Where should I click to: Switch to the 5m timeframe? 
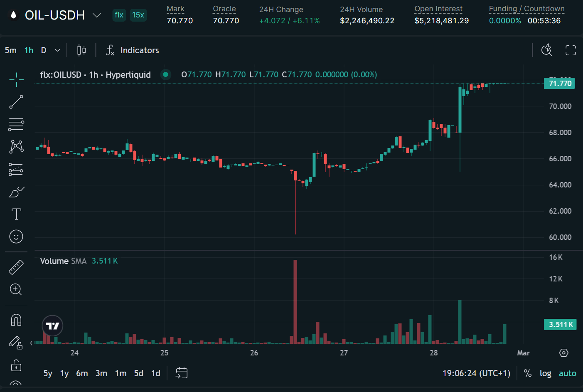pos(11,50)
